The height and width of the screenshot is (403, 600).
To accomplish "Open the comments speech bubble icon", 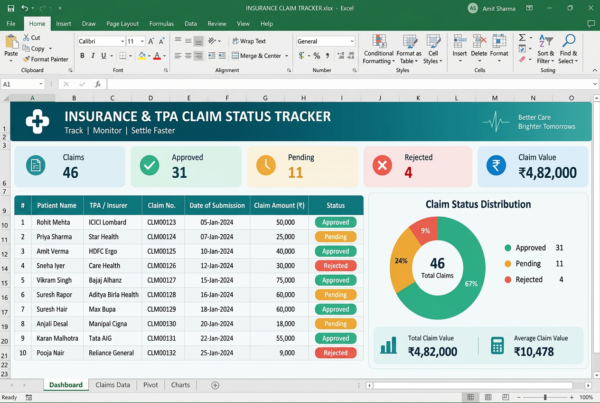I will (x=591, y=24).
